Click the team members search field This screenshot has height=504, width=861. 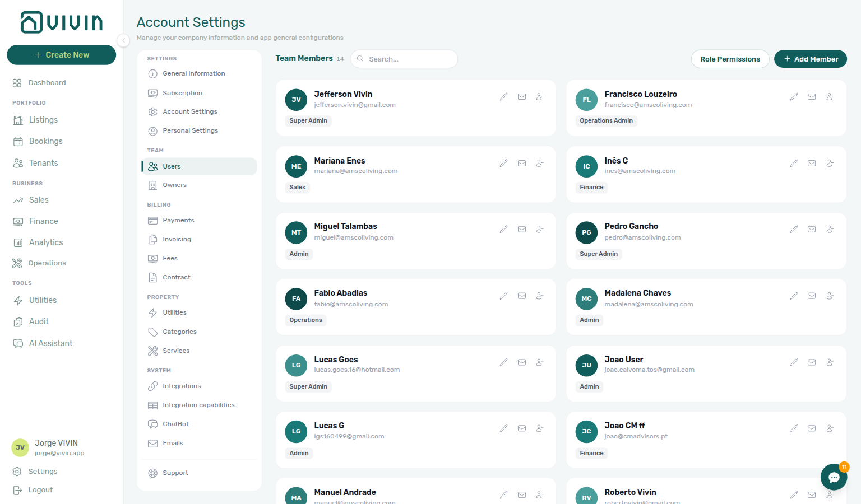[x=404, y=59]
